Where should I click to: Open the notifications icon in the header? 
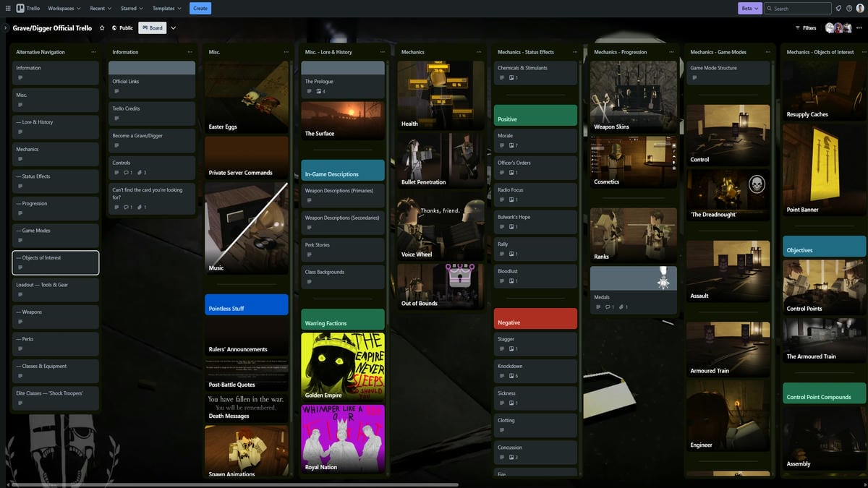[x=838, y=8]
